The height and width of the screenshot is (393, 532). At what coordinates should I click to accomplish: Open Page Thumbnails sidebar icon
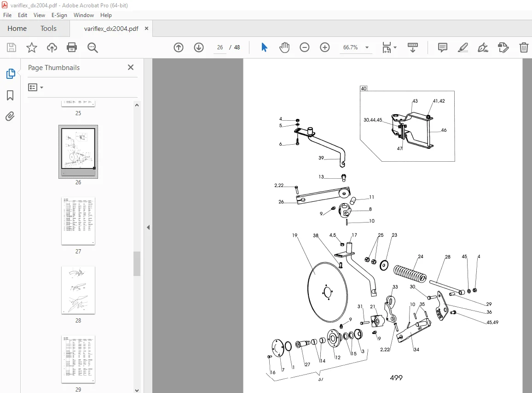click(11, 74)
